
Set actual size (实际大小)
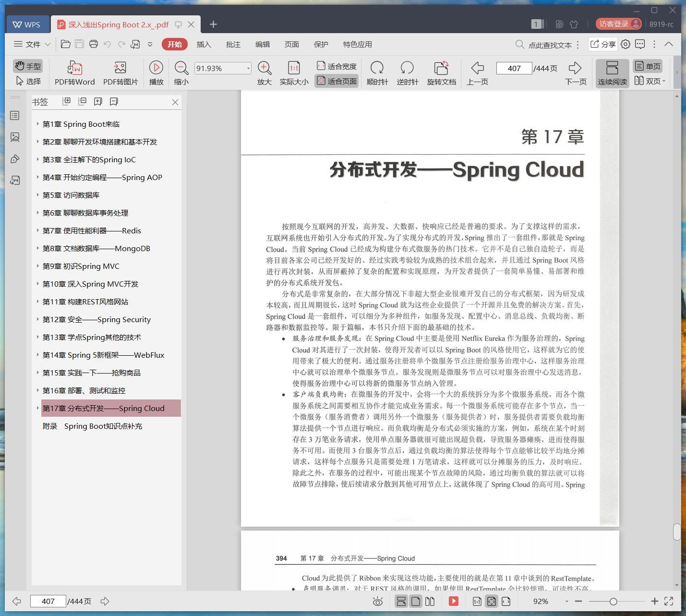[x=294, y=73]
